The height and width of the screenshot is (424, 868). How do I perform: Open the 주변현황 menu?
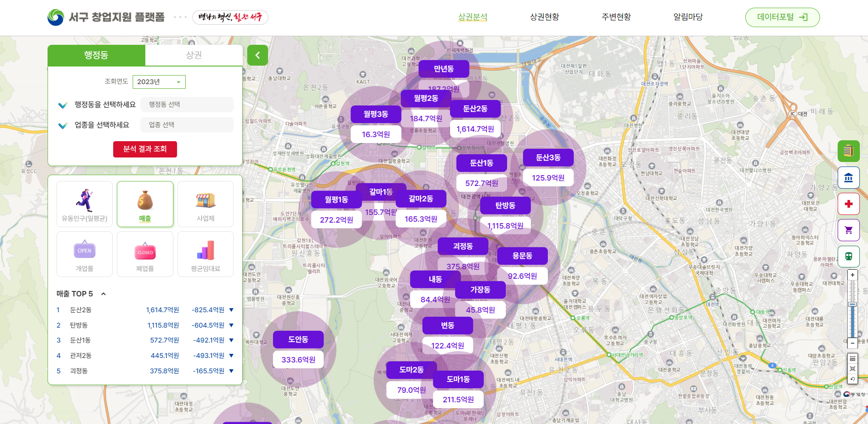click(x=616, y=17)
